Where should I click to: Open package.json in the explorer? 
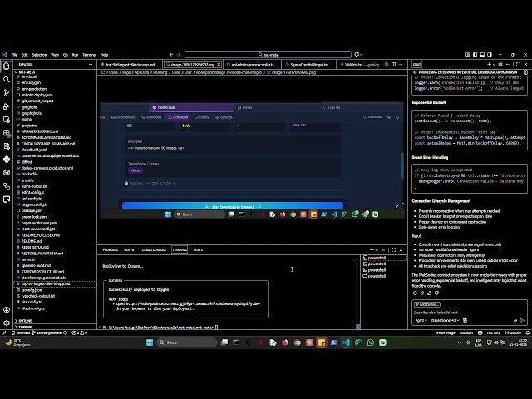[32, 210]
